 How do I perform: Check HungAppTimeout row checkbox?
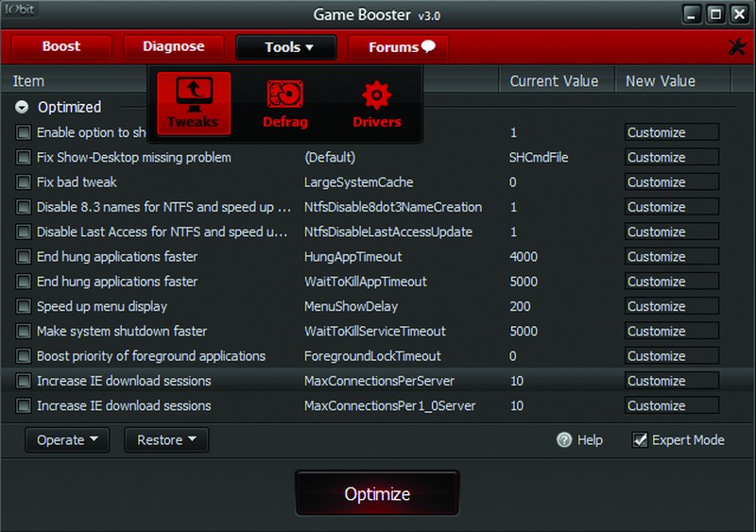(x=23, y=257)
